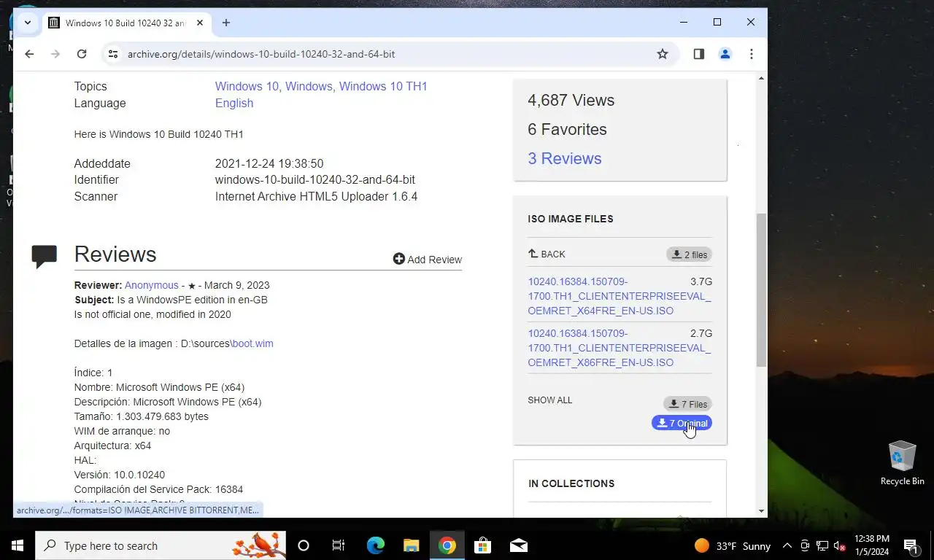The width and height of the screenshot is (934, 560).
Task: Open Cortana circle icon on taskbar
Action: coord(304,545)
